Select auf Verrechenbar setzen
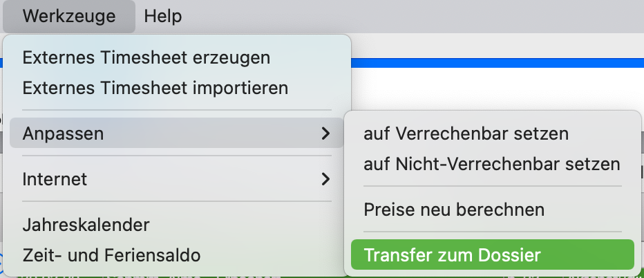 pos(493,133)
